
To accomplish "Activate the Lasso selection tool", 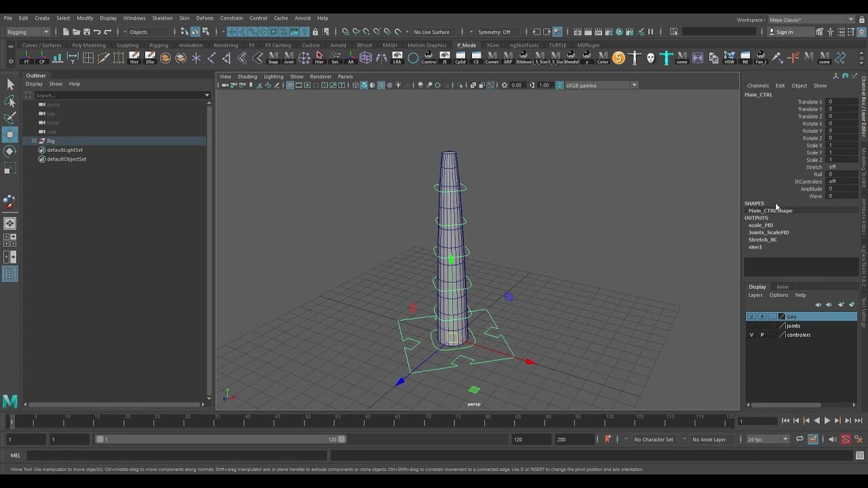I will (10, 100).
